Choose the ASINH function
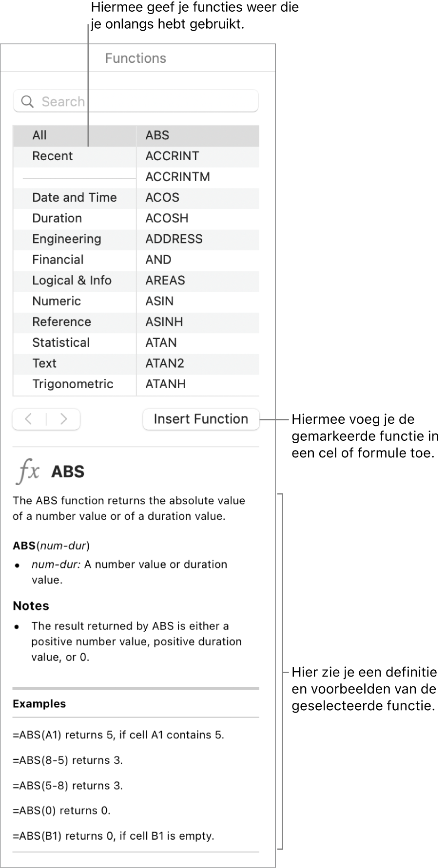This screenshot has width=446, height=868. pos(164,322)
